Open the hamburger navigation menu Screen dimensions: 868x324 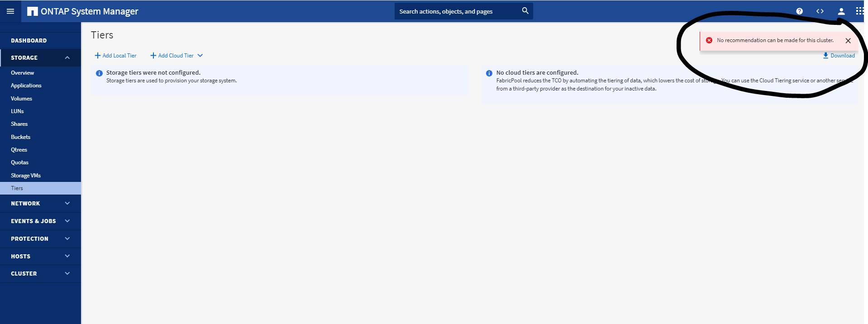tap(10, 11)
